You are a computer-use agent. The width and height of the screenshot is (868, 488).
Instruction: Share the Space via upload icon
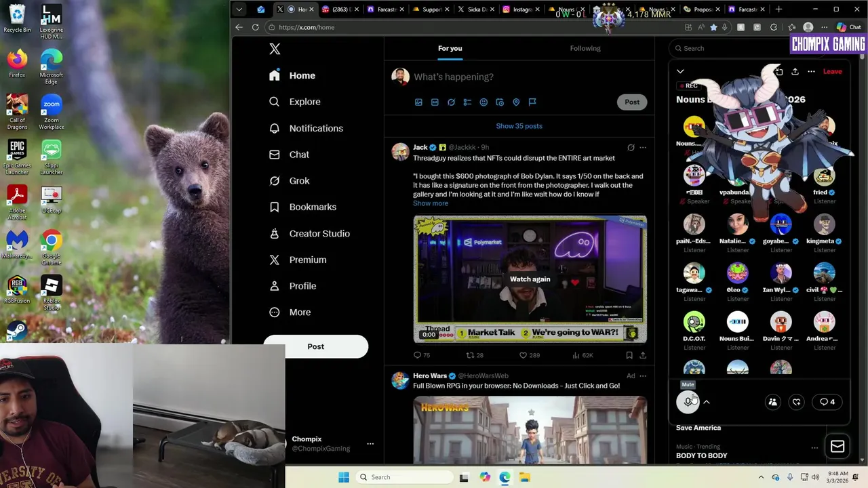[795, 71]
